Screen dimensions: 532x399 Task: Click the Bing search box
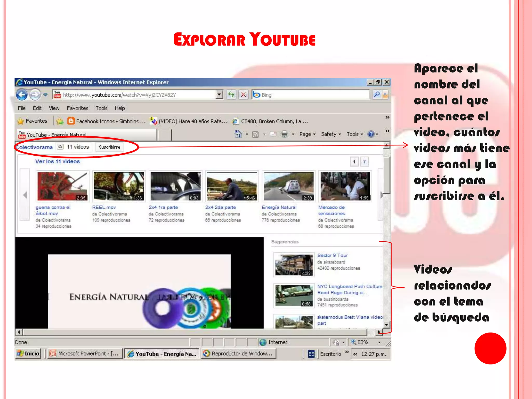311,95
